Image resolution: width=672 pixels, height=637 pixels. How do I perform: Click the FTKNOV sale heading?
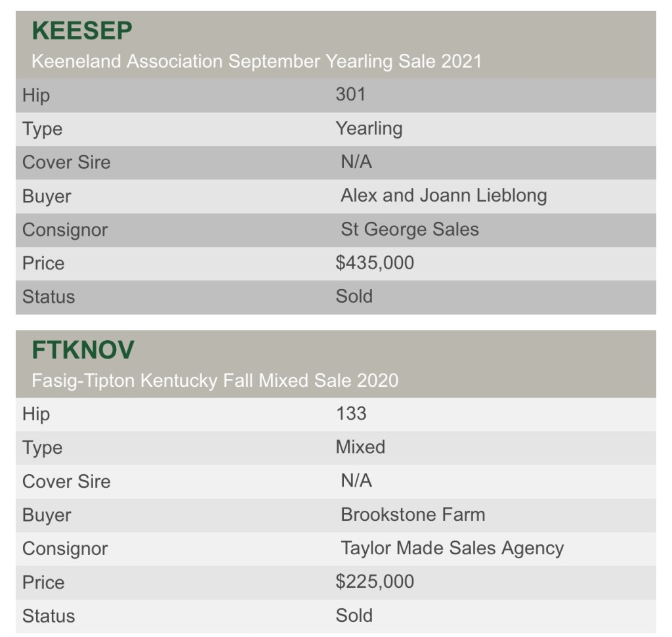[83, 350]
